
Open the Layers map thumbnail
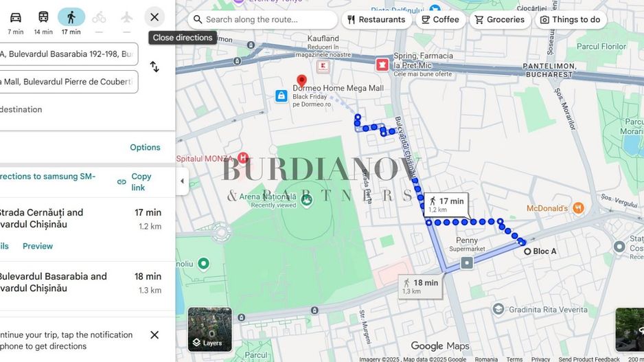coord(210,330)
